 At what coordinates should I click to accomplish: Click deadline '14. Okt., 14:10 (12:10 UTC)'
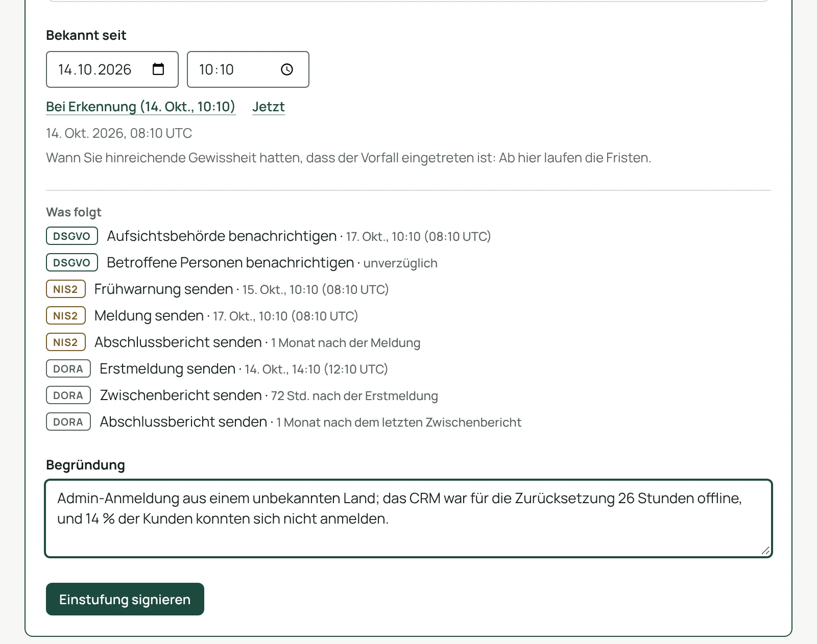(x=316, y=369)
